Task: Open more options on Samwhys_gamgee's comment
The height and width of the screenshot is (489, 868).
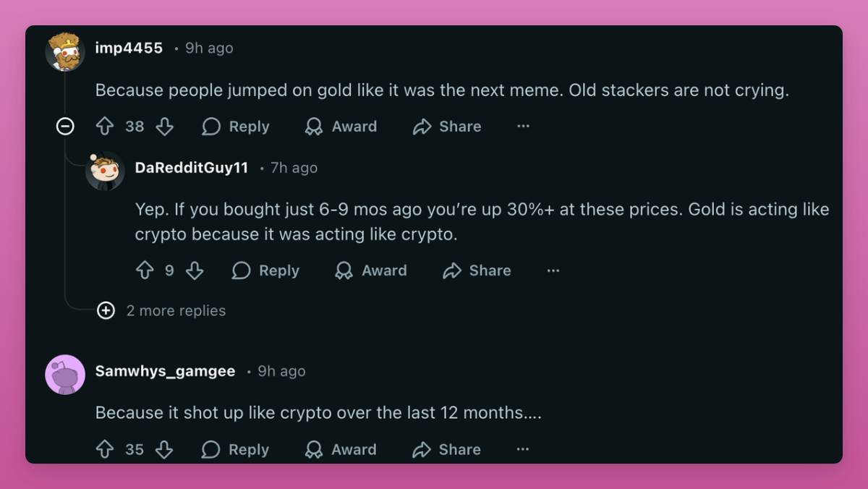Action: 523,449
